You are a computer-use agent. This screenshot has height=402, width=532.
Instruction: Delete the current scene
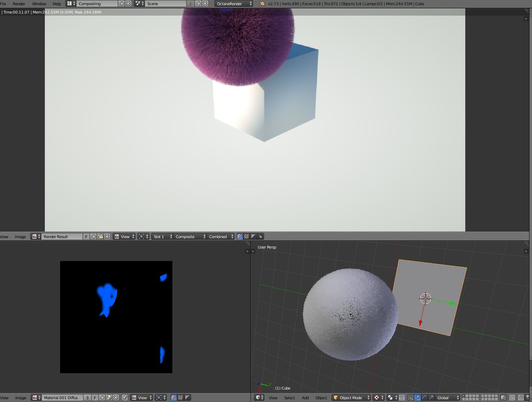pyautogui.click(x=205, y=3)
